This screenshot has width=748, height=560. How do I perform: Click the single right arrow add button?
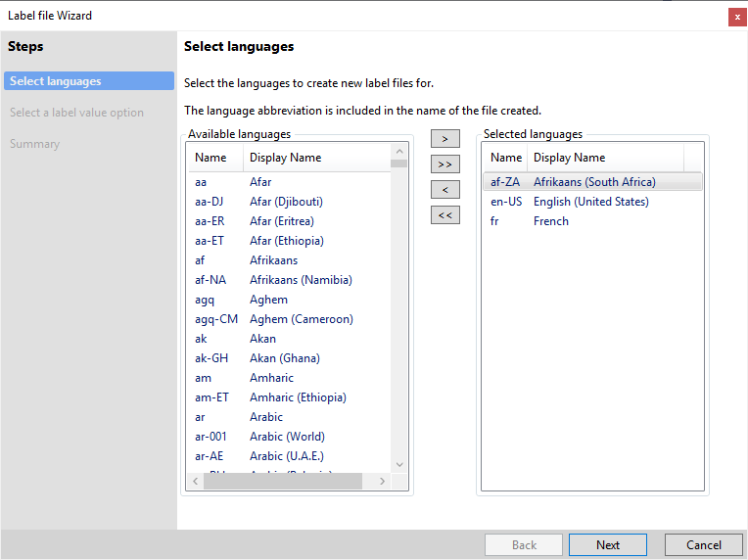tap(444, 140)
